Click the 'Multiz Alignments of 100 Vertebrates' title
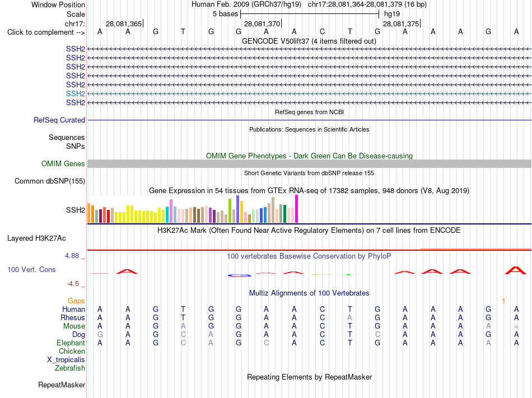This screenshot has width=532, height=398. [x=309, y=293]
